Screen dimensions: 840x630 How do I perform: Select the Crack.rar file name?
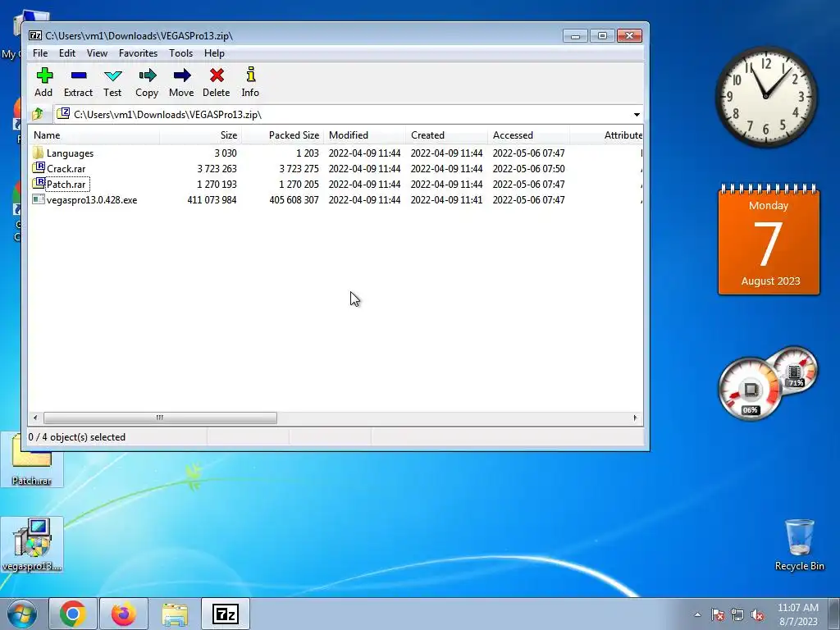66,169
